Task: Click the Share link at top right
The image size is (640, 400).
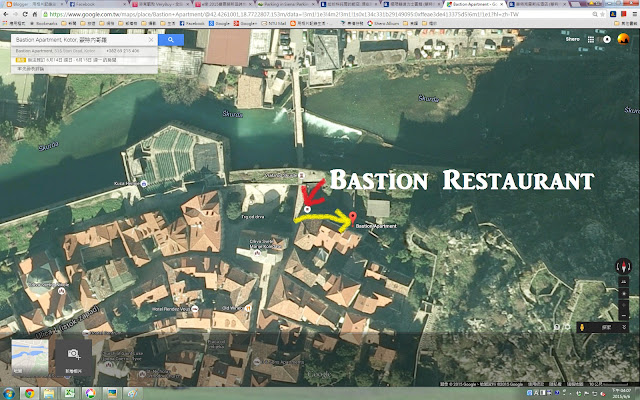Action: pyautogui.click(x=572, y=39)
